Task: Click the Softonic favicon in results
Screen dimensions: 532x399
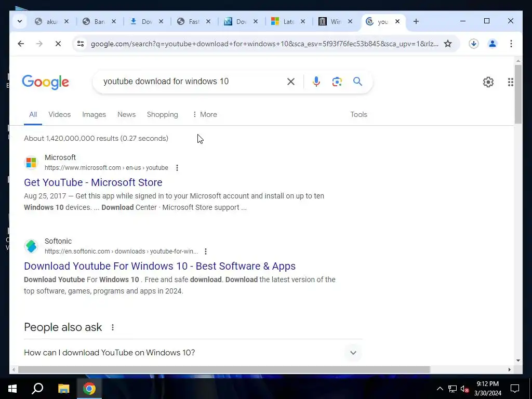Action: click(x=31, y=246)
